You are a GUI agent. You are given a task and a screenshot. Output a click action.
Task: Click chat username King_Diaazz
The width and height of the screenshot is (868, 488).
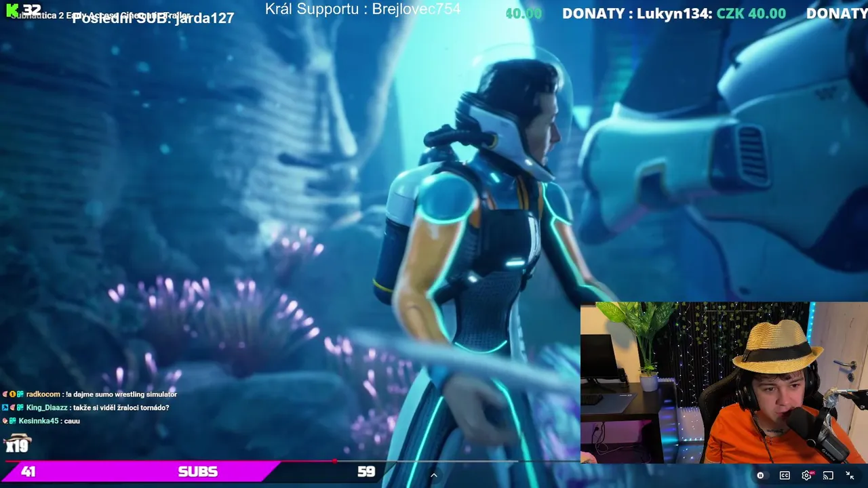click(46, 407)
